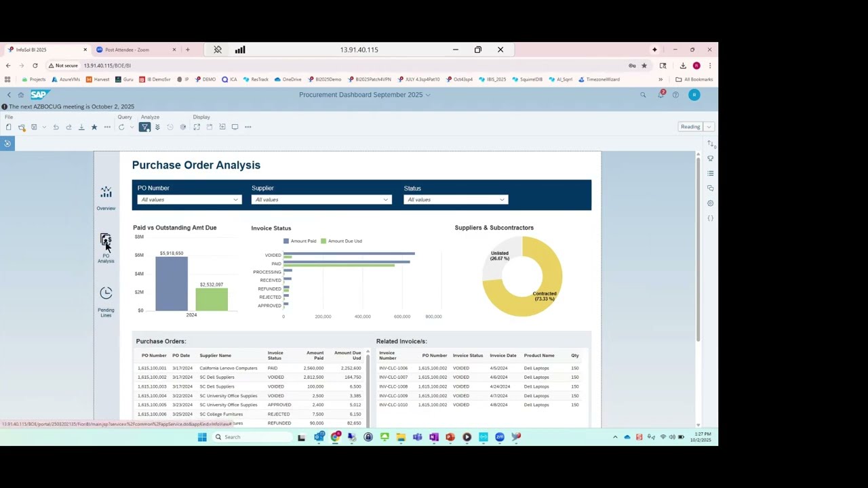Viewport: 868px width, 488px height.
Task: Open the Status filter dropdown
Action: pyautogui.click(x=456, y=199)
